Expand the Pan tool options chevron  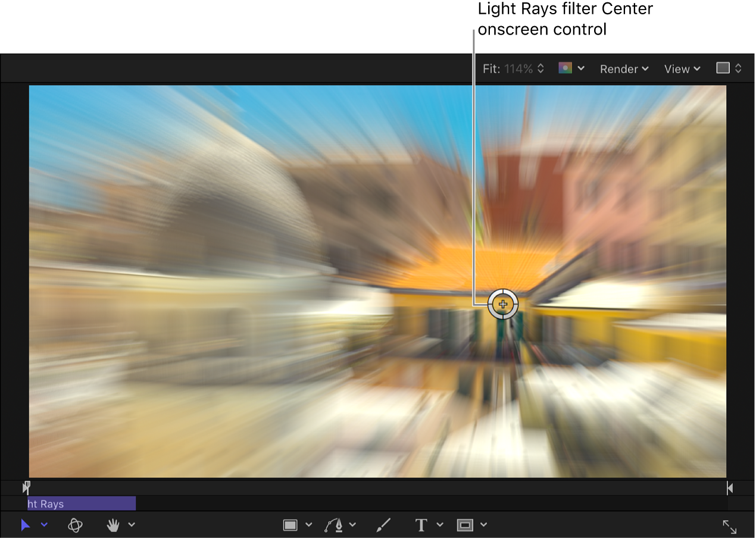point(132,525)
